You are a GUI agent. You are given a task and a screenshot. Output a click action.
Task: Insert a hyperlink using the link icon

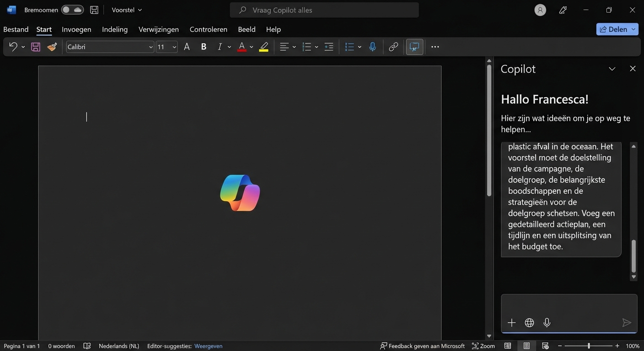tap(393, 47)
